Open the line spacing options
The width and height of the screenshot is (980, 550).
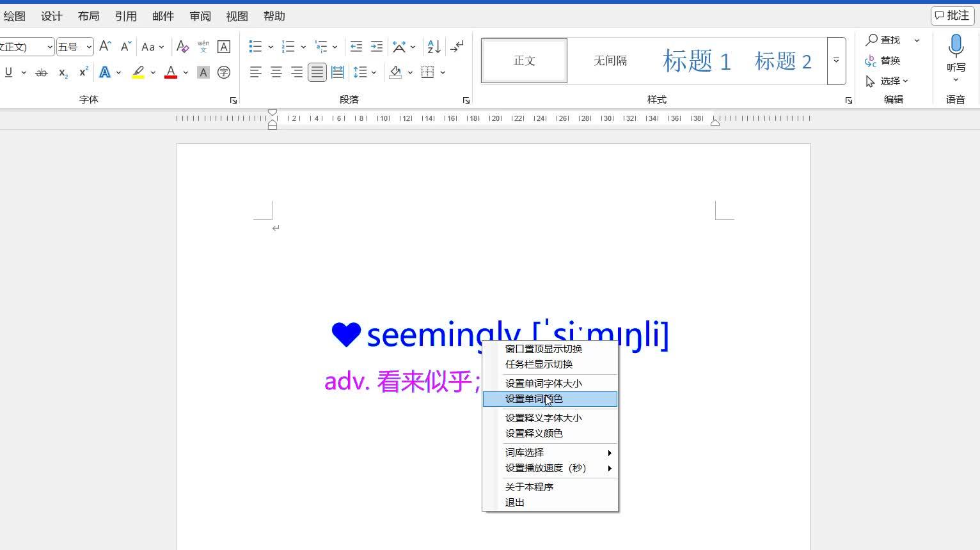tap(360, 72)
